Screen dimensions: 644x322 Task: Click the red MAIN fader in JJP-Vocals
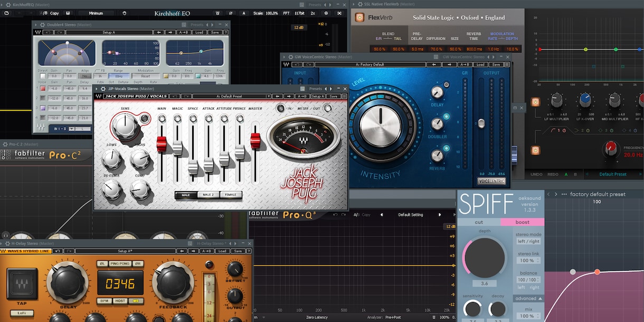(x=162, y=144)
